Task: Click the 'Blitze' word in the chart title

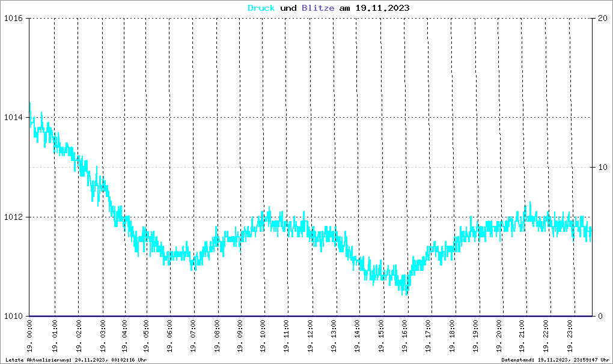Action: tap(318, 8)
